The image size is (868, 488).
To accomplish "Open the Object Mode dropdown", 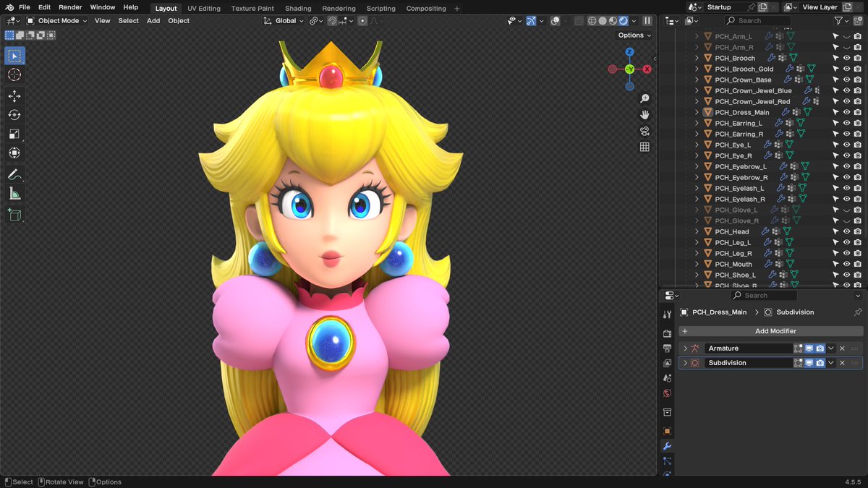I will [57, 21].
